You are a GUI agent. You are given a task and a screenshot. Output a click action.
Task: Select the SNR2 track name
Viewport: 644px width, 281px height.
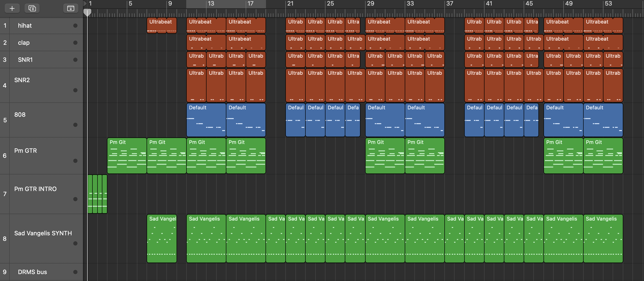click(22, 80)
